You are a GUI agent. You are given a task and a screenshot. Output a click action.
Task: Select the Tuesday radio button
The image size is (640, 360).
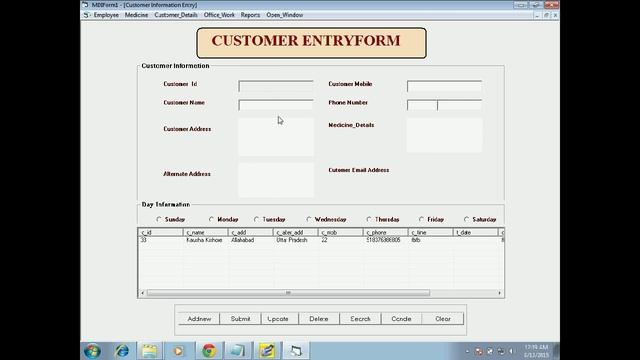tap(256, 219)
